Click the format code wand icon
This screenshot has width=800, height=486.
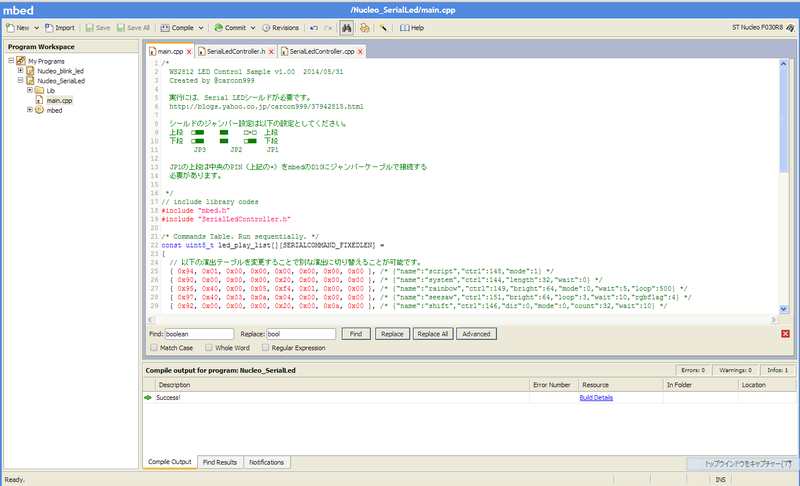pyautogui.click(x=383, y=28)
